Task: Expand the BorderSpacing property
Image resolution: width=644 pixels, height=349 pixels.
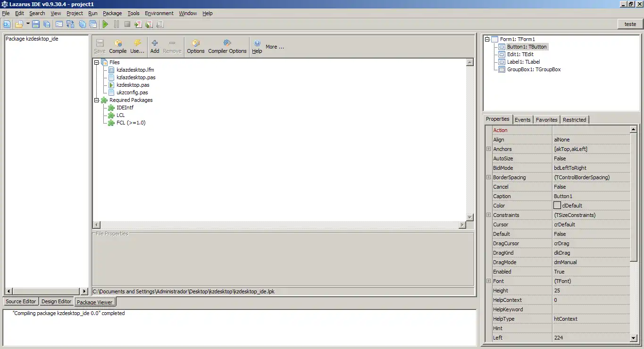Action: point(488,177)
